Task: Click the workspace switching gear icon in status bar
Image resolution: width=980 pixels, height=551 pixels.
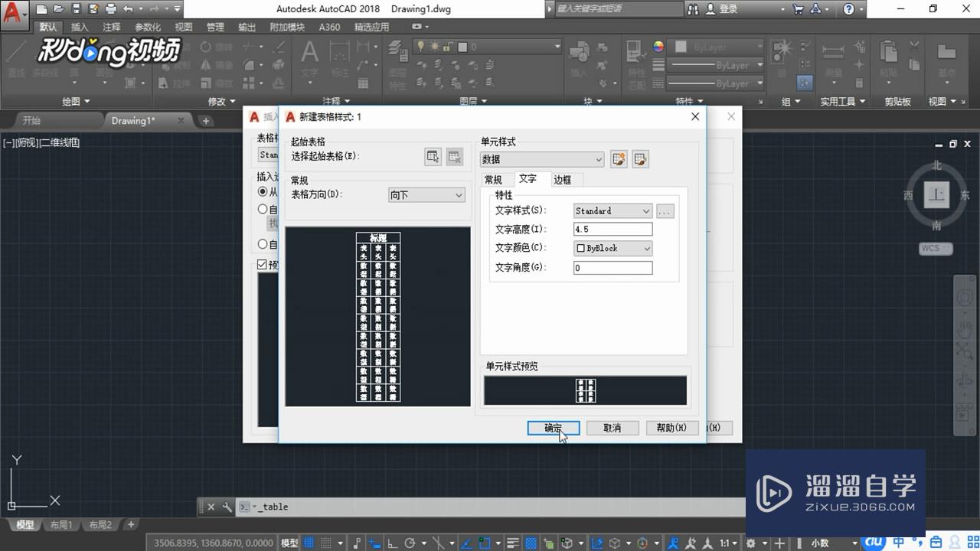Action: click(x=751, y=543)
